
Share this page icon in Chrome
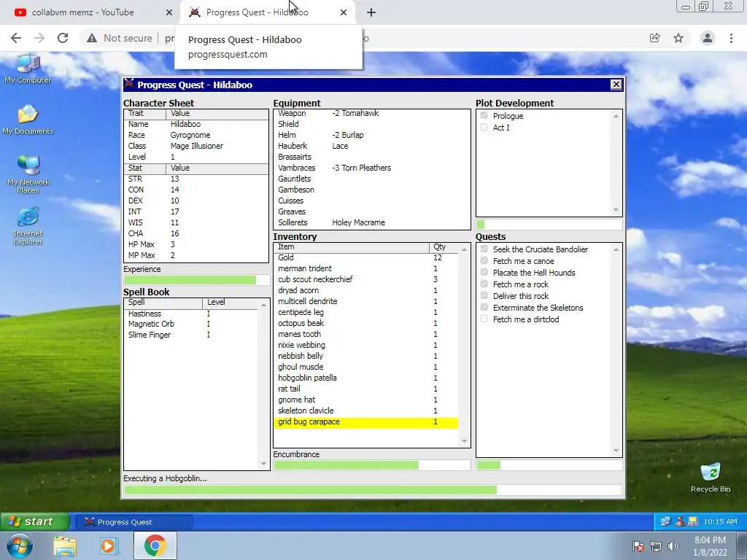click(655, 38)
